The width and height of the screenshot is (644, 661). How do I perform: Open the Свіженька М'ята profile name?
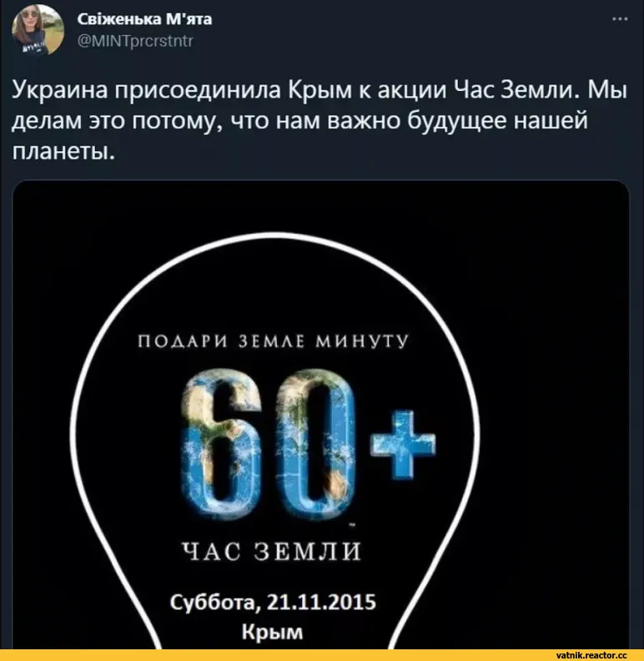coord(144,19)
